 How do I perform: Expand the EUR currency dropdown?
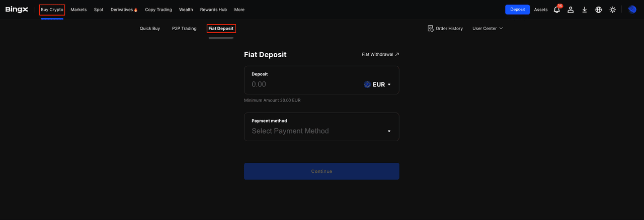click(x=378, y=84)
